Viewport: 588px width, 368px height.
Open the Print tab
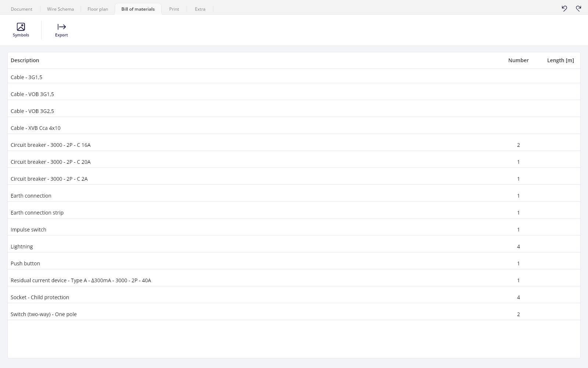pyautogui.click(x=174, y=9)
